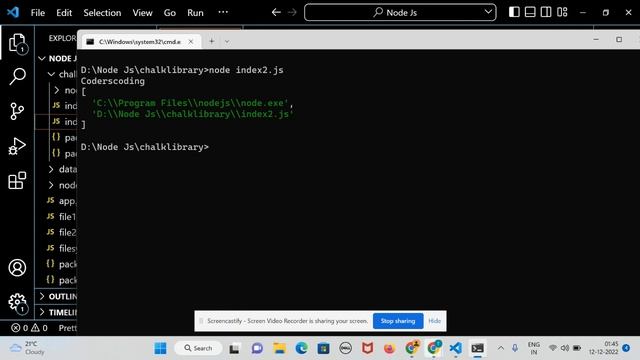Collapse the chalklibrary folder
Screen dimensions: 640x360
click(51, 74)
